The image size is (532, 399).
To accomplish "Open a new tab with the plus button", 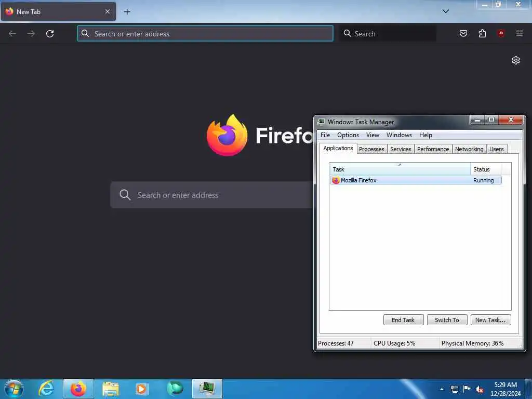I will tap(127, 11).
